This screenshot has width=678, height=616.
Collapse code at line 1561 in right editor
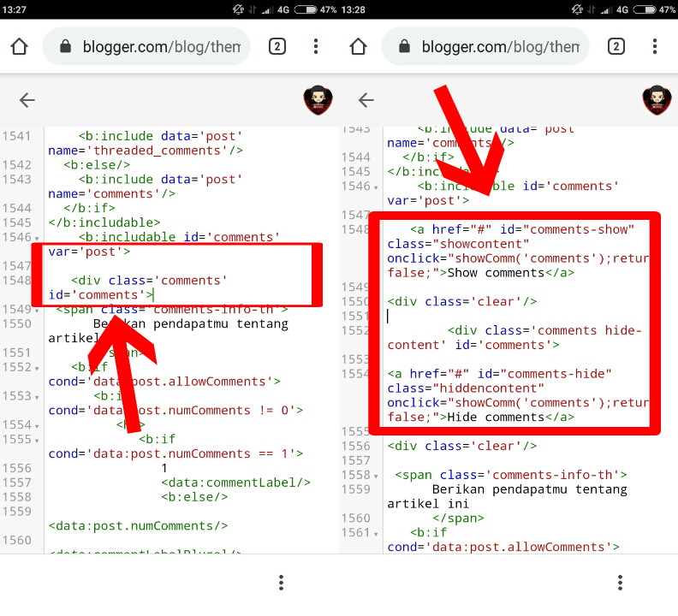point(376,535)
